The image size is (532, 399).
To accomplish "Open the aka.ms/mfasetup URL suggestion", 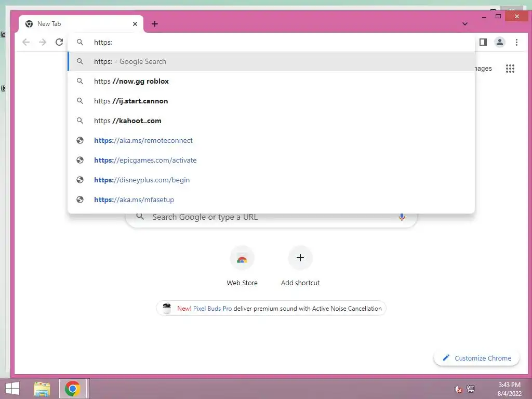I will click(271, 199).
